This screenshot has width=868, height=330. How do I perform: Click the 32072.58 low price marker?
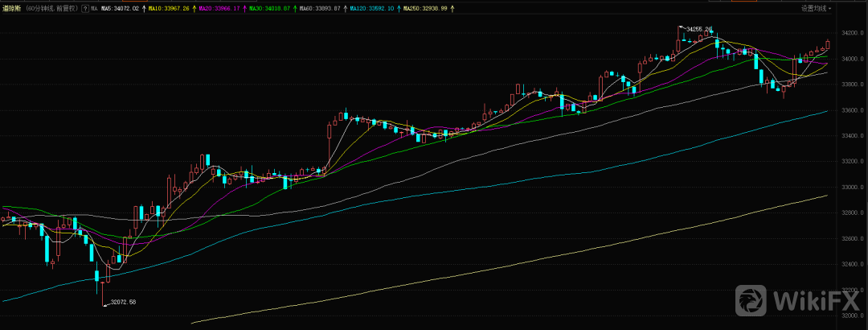click(121, 303)
